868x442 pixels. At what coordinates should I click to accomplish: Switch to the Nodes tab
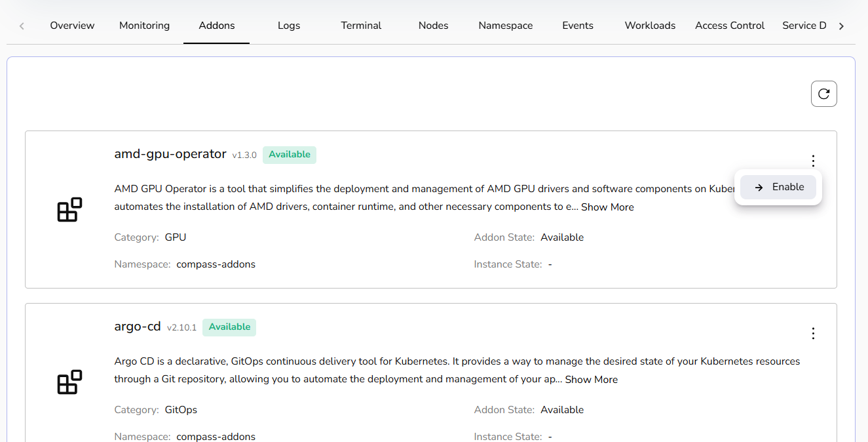coord(433,26)
